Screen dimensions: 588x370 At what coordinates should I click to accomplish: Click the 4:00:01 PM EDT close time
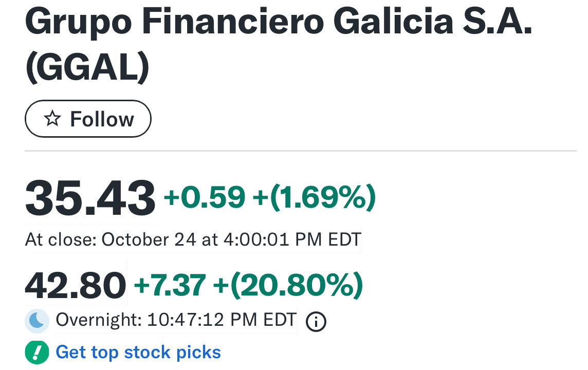click(291, 240)
